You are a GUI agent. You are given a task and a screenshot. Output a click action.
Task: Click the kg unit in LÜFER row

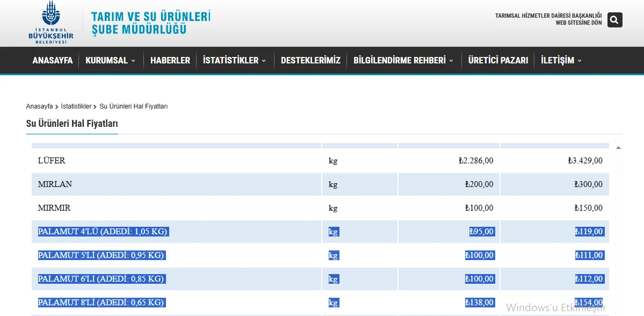333,161
